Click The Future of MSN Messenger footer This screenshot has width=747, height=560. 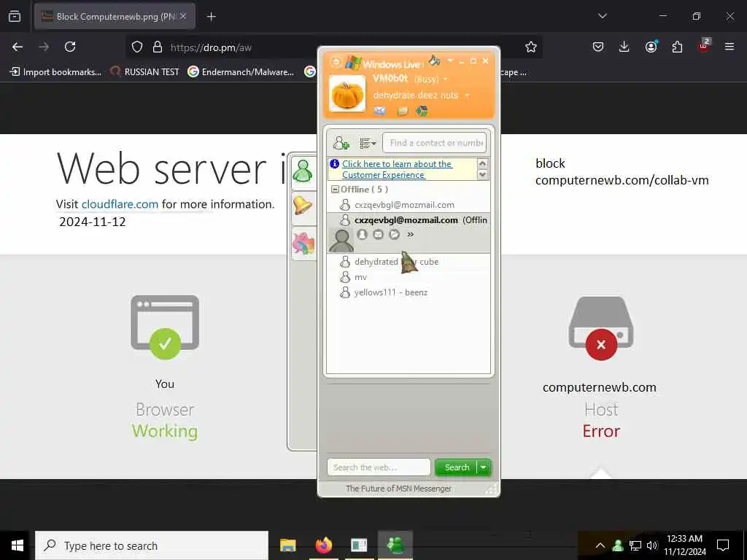click(x=399, y=489)
